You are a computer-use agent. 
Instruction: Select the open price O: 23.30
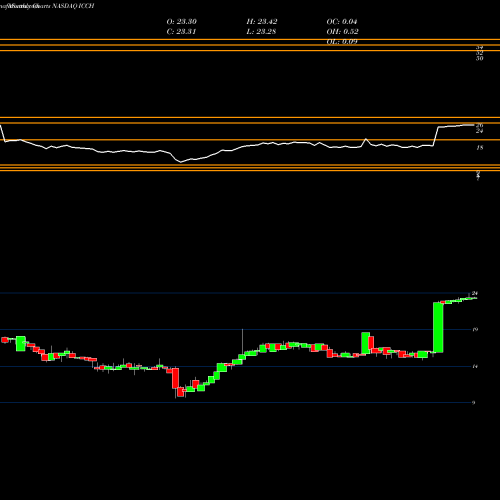tap(182, 22)
